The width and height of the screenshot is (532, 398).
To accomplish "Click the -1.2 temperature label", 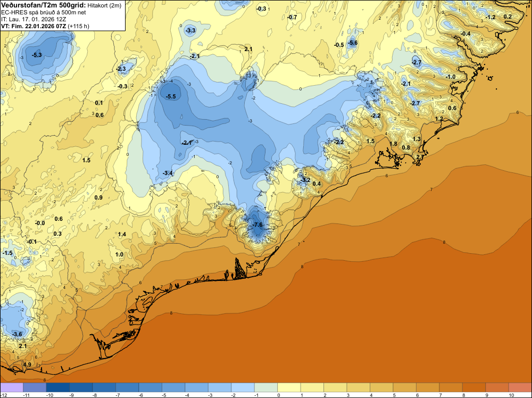I will tap(491, 17).
